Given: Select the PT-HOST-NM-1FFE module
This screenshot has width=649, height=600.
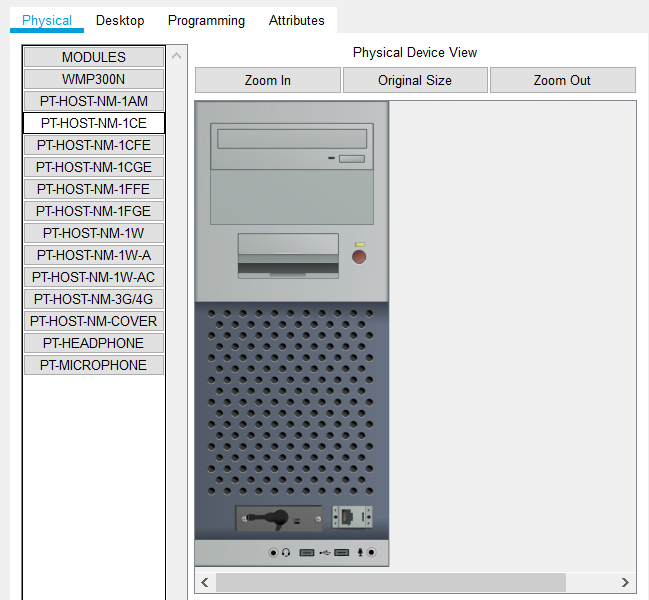Looking at the screenshot, I should [94, 189].
